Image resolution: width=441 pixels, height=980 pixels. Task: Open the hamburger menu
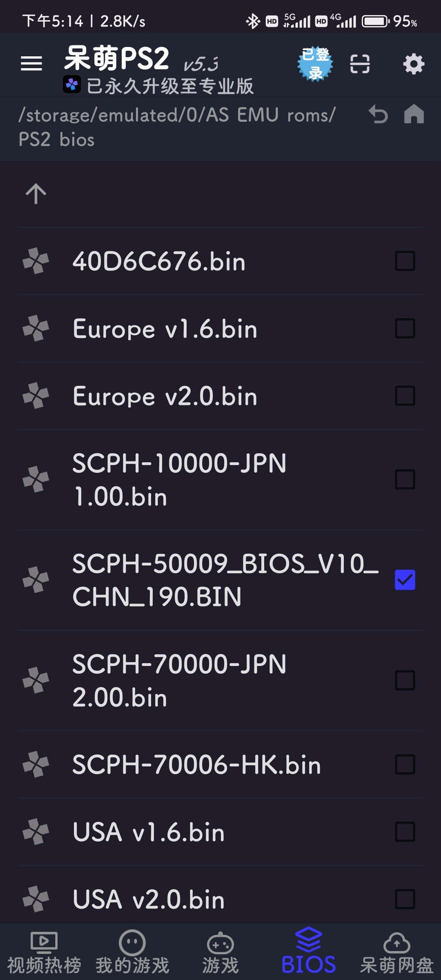tap(31, 63)
